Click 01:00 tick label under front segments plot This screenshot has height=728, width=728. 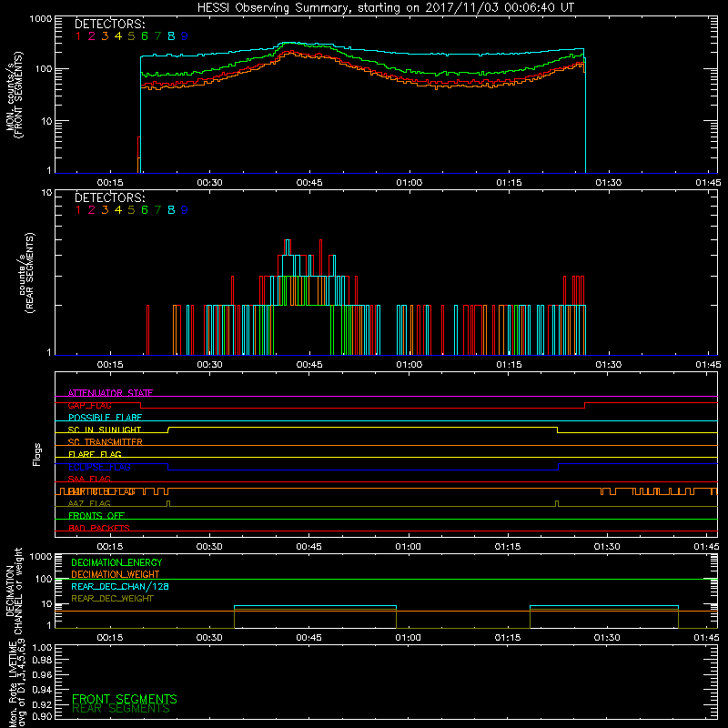tap(409, 183)
